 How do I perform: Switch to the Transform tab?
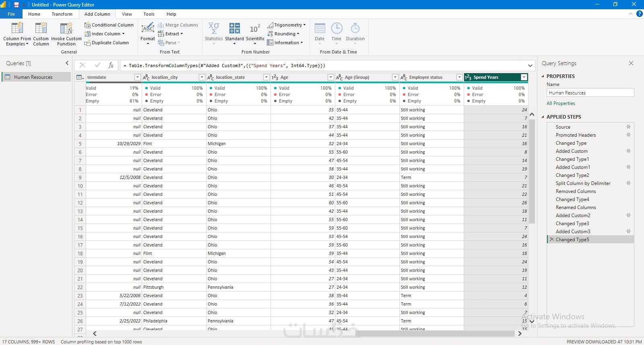(62, 14)
